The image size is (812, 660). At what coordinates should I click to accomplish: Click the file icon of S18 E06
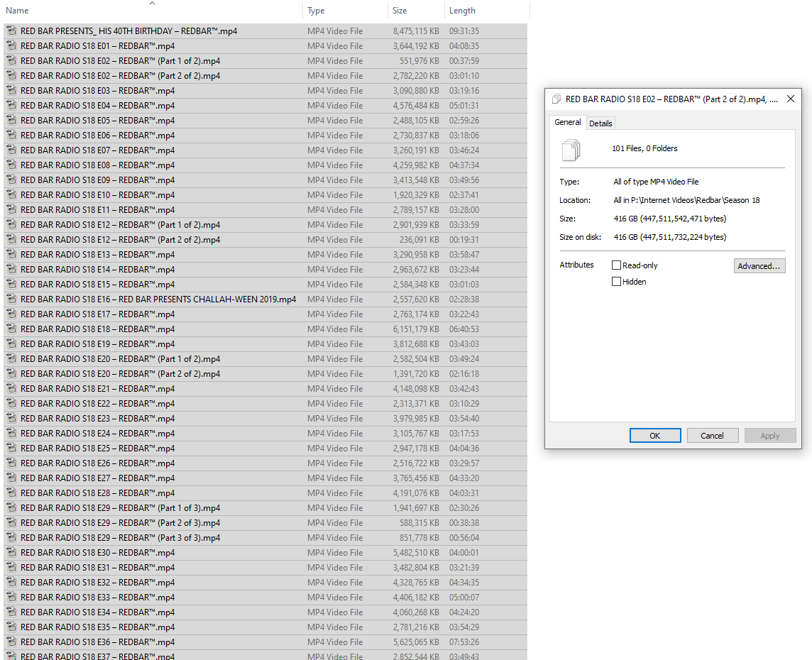(11, 135)
